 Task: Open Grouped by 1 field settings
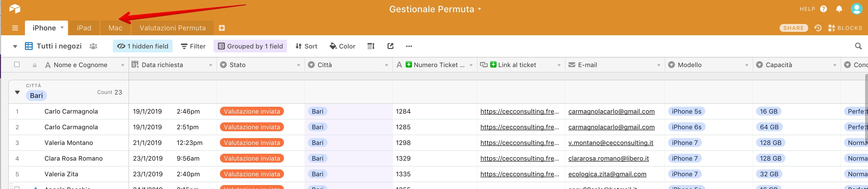point(250,46)
